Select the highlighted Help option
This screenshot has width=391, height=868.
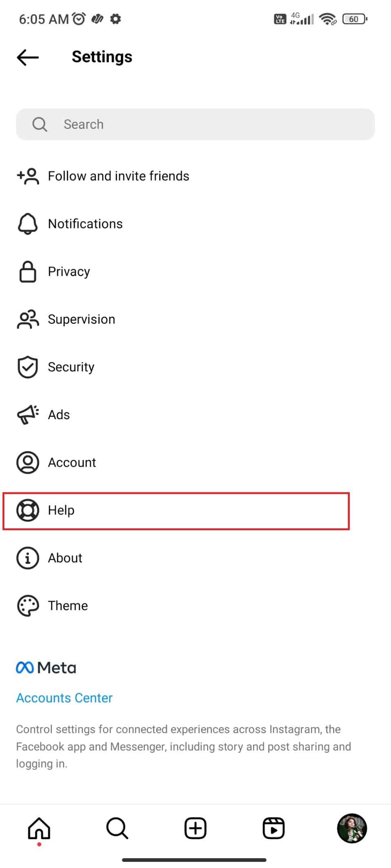pos(176,511)
